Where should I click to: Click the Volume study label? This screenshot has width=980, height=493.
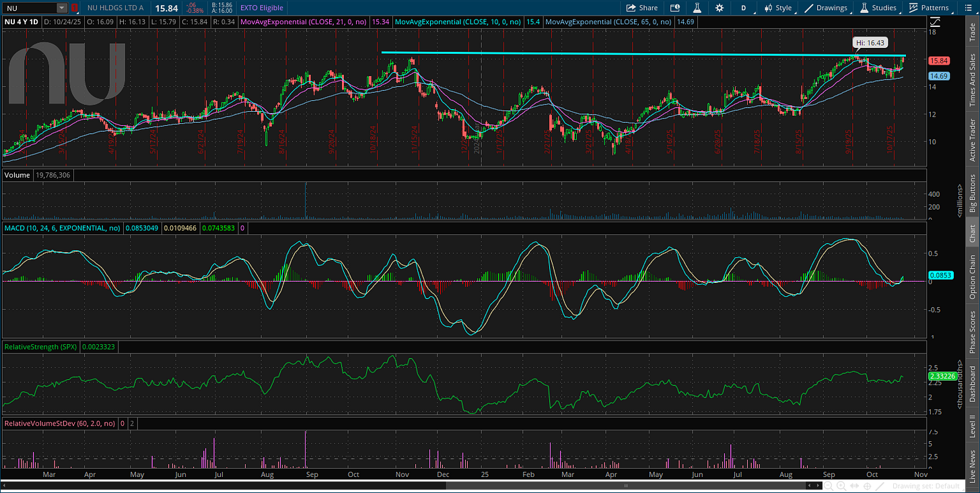pyautogui.click(x=16, y=174)
